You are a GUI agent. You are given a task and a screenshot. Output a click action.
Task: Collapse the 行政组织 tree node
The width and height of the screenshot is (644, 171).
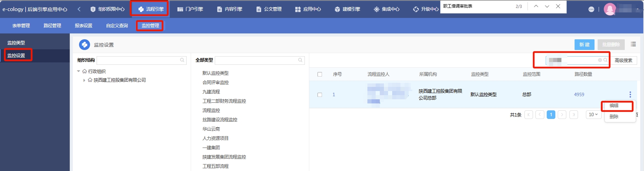pos(78,71)
